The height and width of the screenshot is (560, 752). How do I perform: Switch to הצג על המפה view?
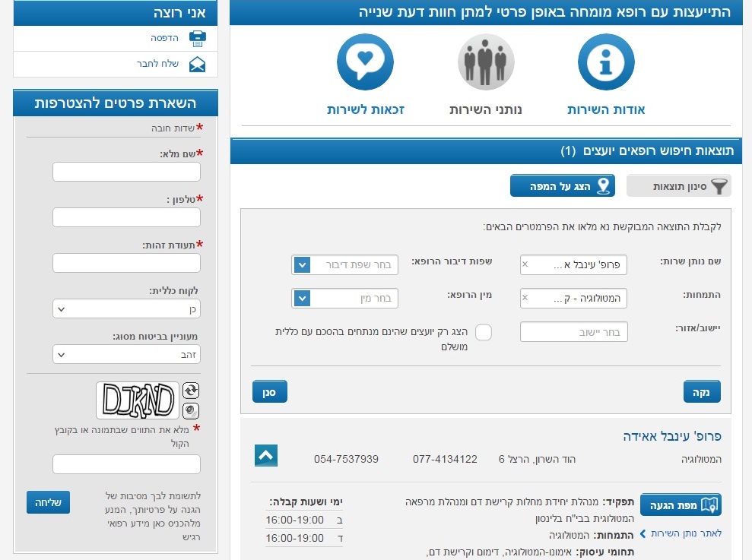click(x=562, y=186)
